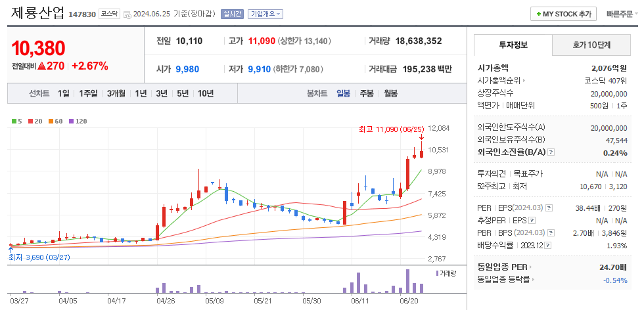Click the 저가 value 9,910

tap(259, 69)
